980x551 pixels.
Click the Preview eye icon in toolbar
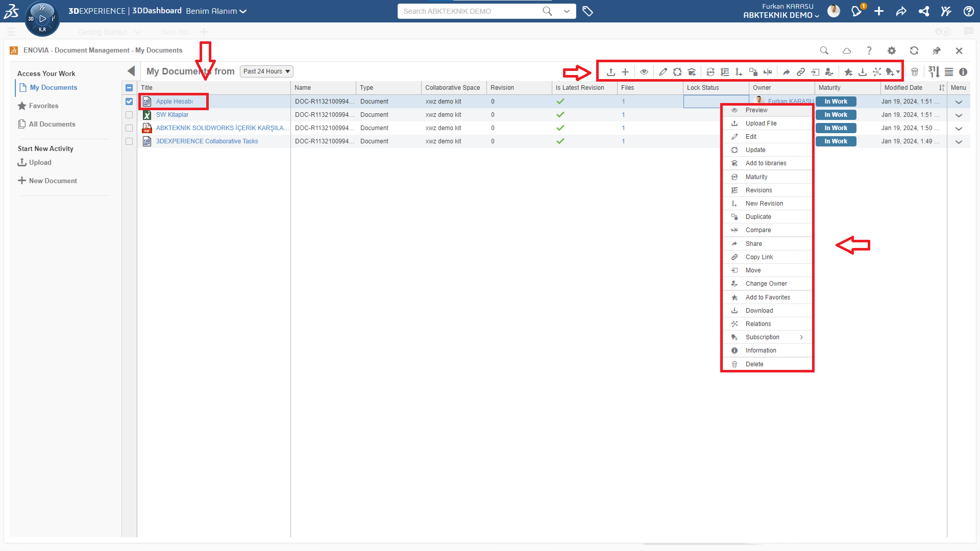coord(644,72)
